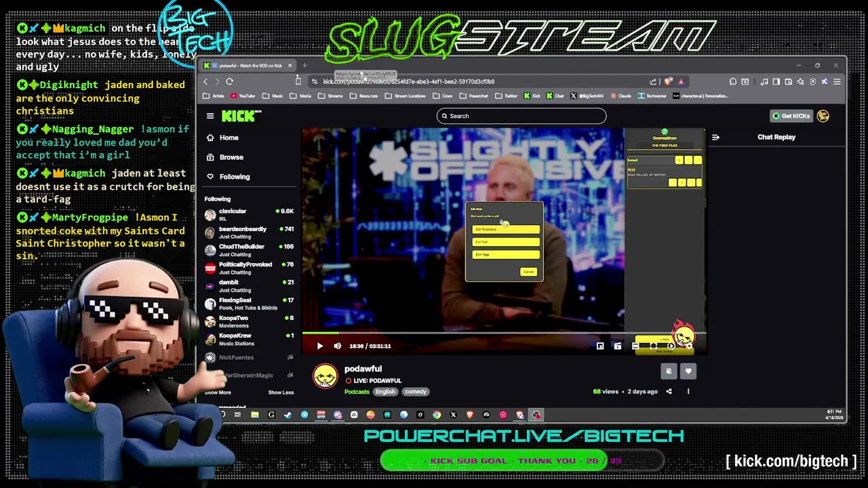Toggle Kick sidebar hamburger menu
The image size is (868, 488).
pyautogui.click(x=210, y=116)
